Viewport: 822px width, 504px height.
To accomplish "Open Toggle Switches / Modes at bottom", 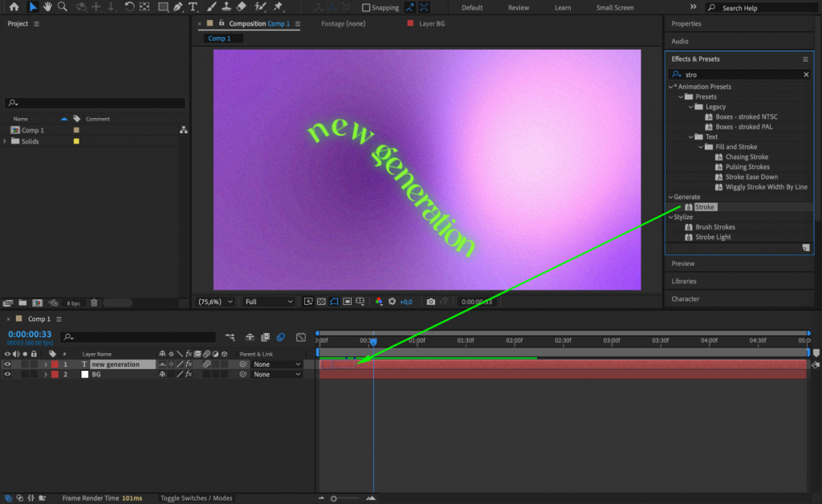I will (x=196, y=497).
